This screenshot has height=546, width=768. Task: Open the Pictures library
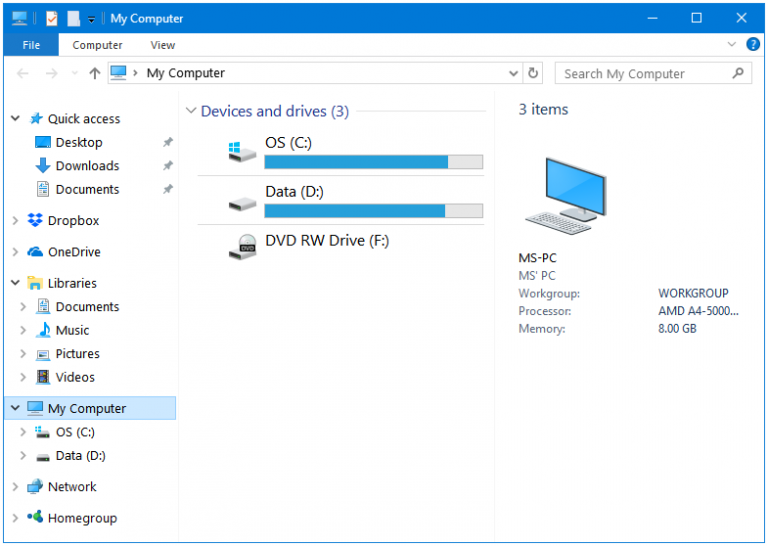click(77, 354)
